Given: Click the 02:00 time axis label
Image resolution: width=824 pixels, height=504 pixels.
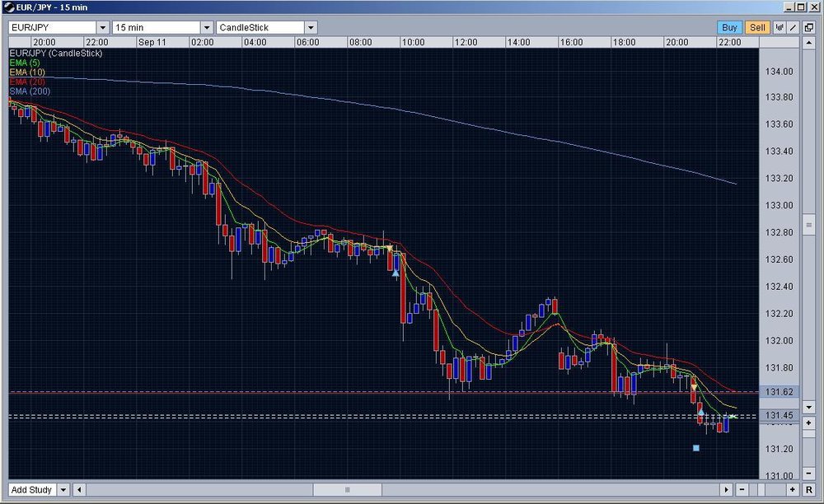Looking at the screenshot, I should 203,43.
